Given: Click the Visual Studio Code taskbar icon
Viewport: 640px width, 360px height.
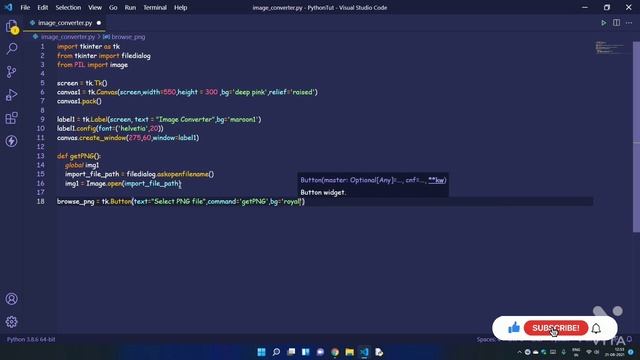Looking at the screenshot, I should pos(364,352).
